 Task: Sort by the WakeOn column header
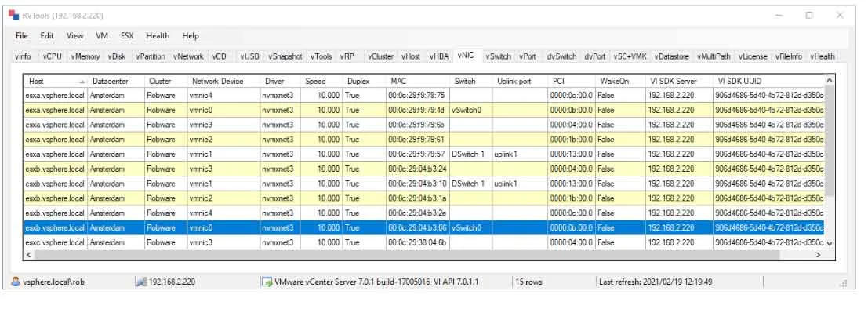620,81
